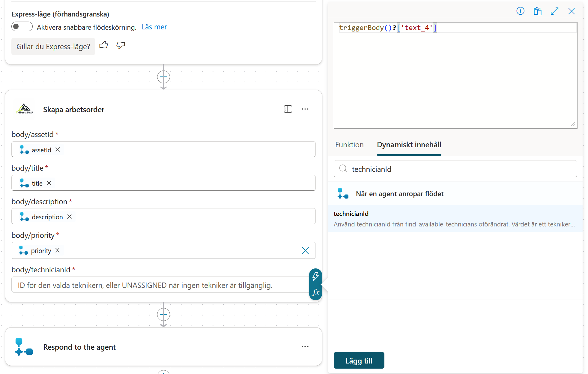Screen dimensions: 588x374
Task: Select the technicianId dynamic content item
Action: point(455,219)
